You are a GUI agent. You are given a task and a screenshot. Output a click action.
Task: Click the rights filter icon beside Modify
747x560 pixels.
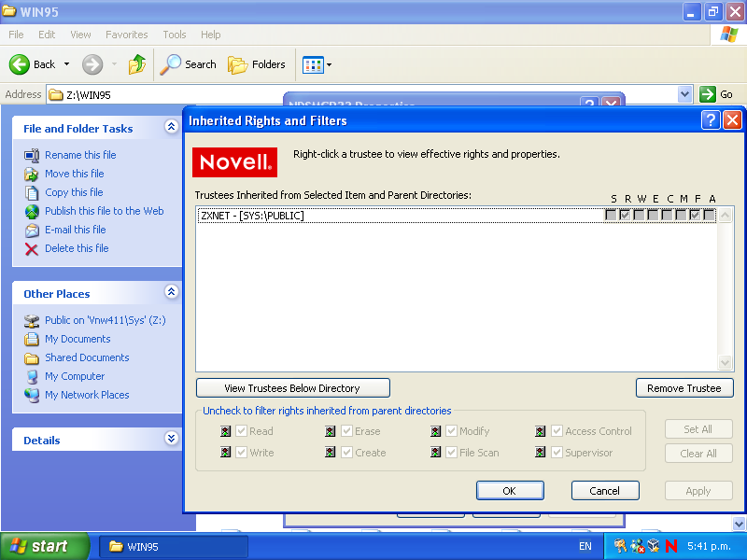[435, 431]
